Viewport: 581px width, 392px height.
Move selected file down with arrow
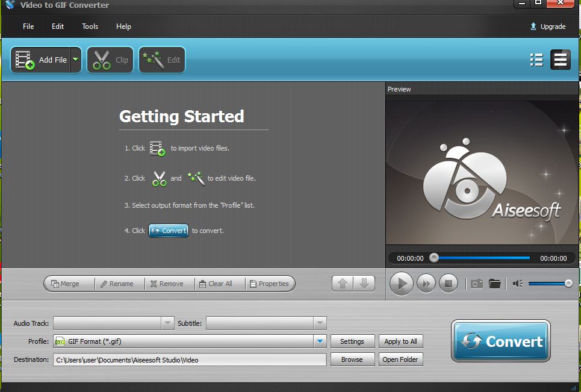pyautogui.click(x=364, y=284)
